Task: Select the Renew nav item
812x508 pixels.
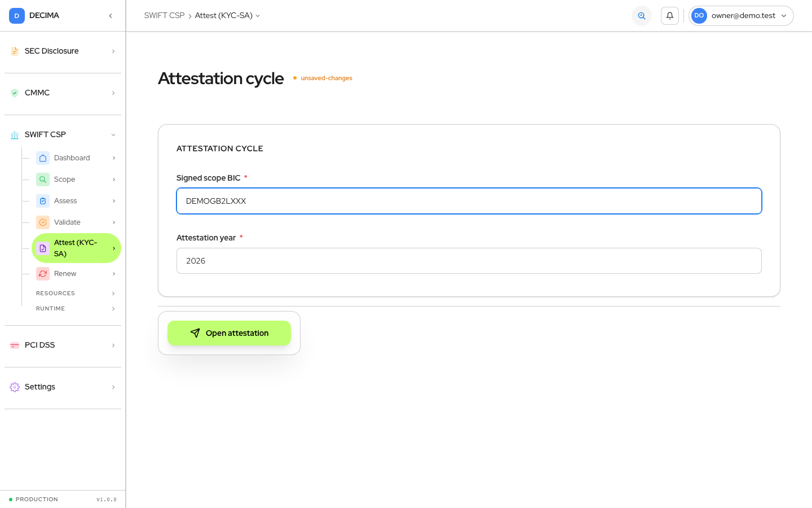Action: [x=76, y=274]
